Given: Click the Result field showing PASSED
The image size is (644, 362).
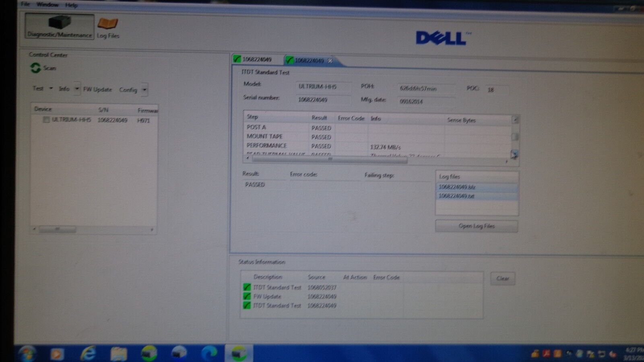Looking at the screenshot, I should (264, 185).
